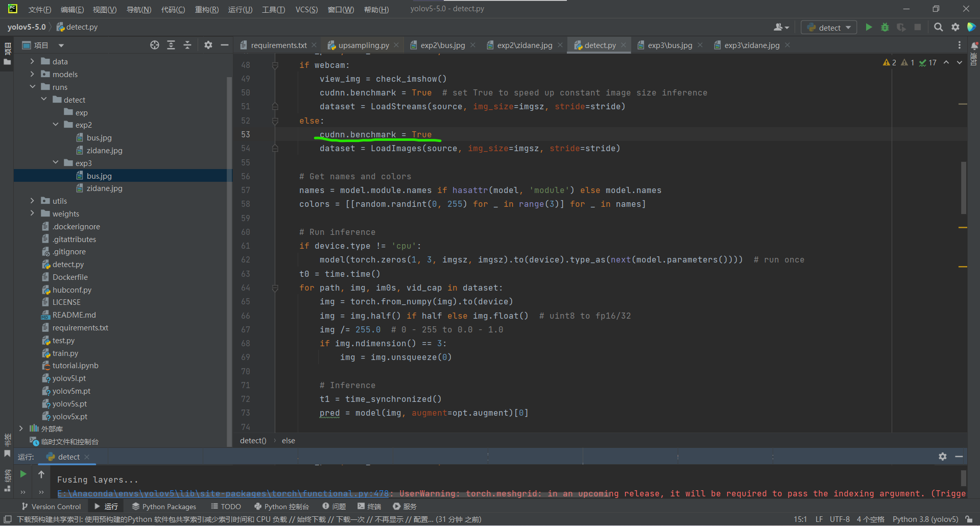Collapse the detect folder under runs
980x526 pixels.
44,100
